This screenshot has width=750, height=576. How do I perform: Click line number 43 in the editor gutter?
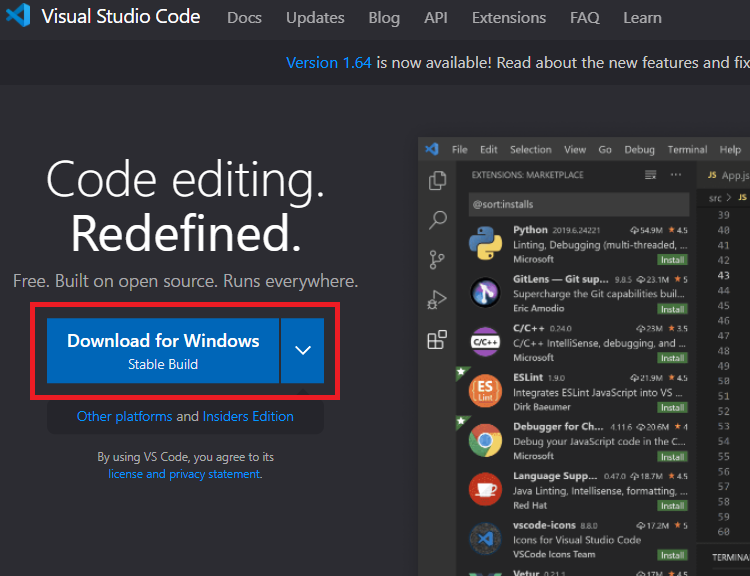tap(723, 276)
